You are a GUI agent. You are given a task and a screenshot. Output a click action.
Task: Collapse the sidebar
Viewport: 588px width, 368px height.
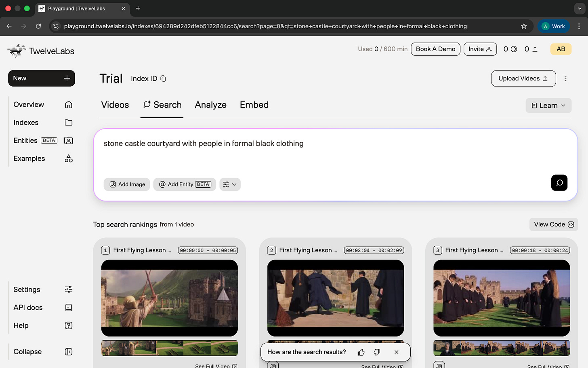pos(43,352)
